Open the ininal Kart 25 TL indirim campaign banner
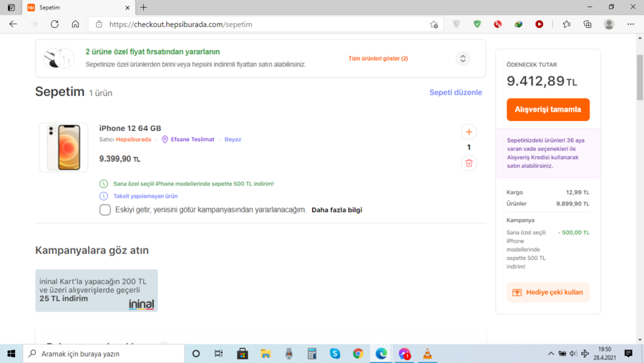 tap(97, 291)
